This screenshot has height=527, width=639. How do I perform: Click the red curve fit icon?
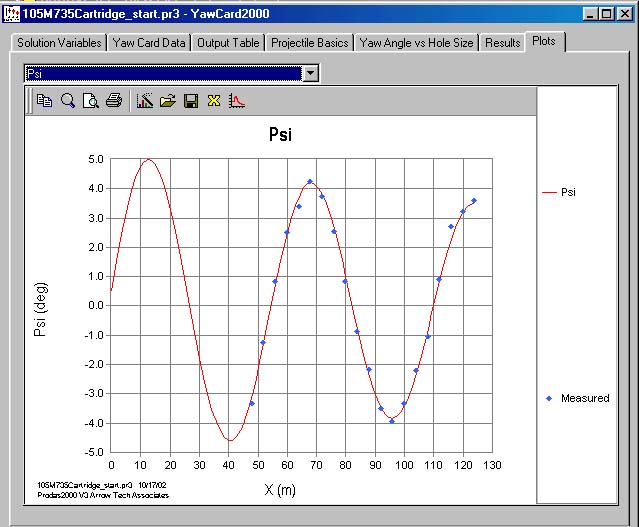pyautogui.click(x=237, y=101)
